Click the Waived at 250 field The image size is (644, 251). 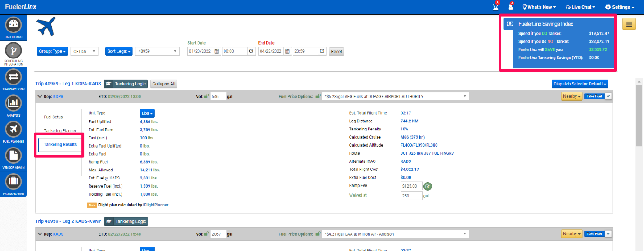411,196
